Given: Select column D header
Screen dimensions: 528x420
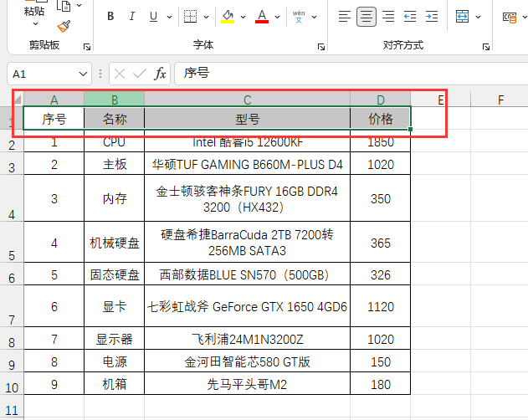Looking at the screenshot, I should pyautogui.click(x=380, y=100).
